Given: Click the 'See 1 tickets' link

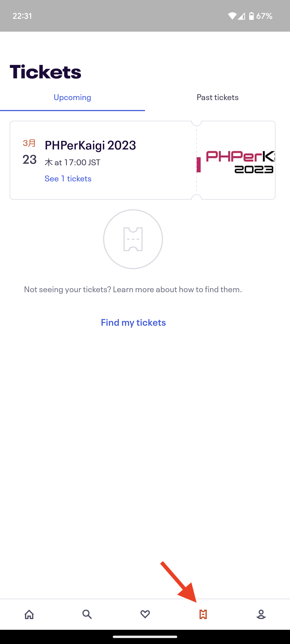Looking at the screenshot, I should click(68, 179).
